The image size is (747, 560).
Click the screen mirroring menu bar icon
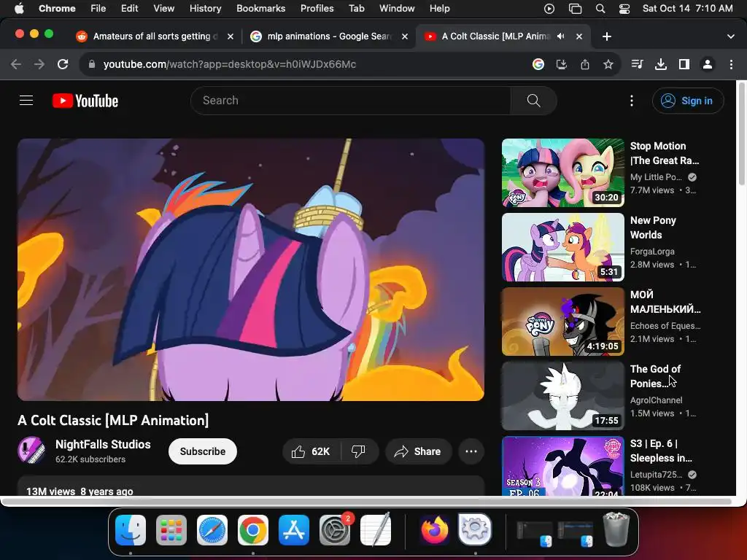pos(575,8)
